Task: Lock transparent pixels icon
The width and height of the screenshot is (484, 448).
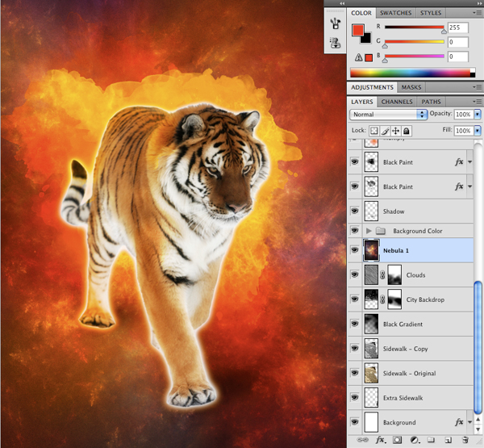Action: 373,131
